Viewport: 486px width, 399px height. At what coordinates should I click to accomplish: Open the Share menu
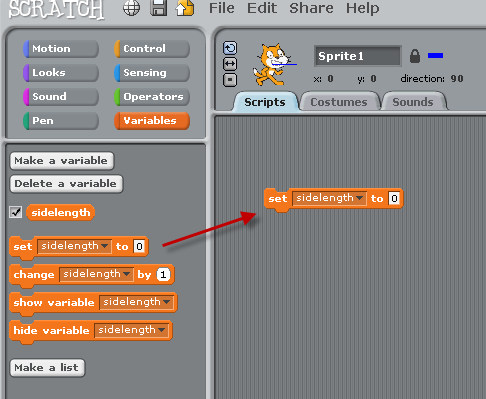pyautogui.click(x=311, y=8)
